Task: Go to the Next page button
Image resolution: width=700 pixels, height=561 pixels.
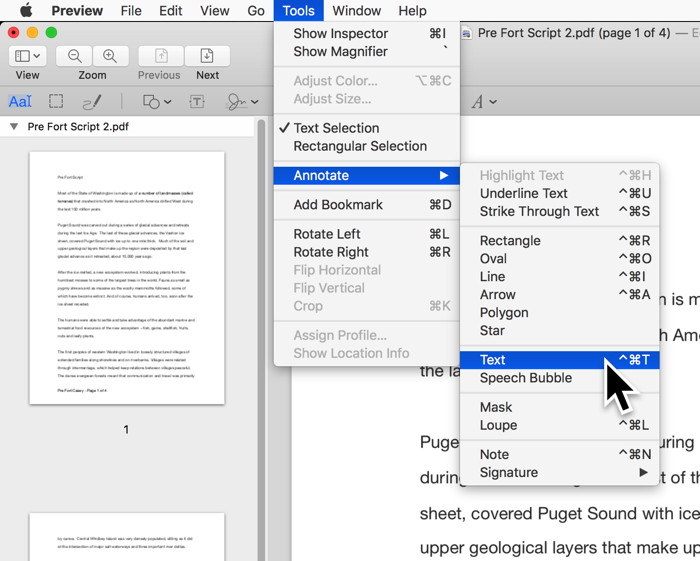Action: click(x=207, y=56)
